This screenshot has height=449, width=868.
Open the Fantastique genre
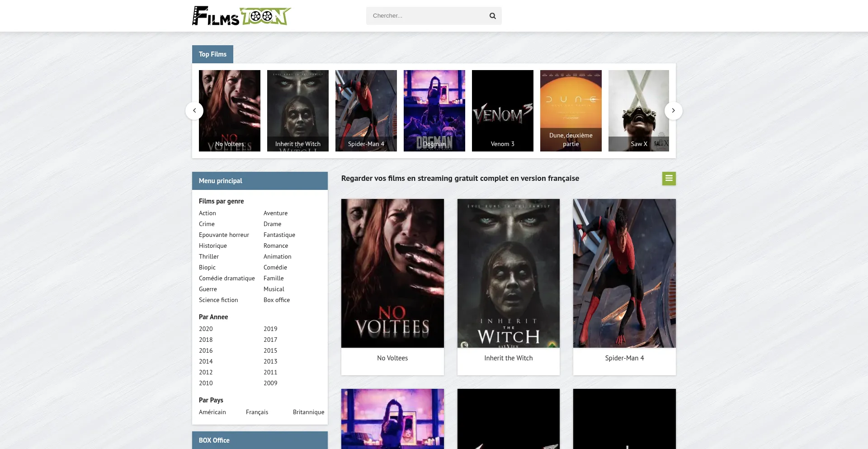(x=279, y=235)
